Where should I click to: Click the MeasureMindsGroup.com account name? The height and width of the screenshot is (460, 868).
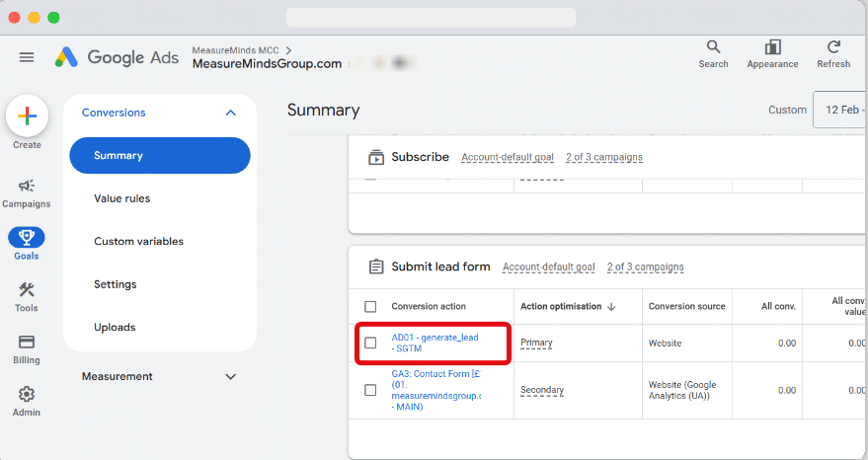267,64
